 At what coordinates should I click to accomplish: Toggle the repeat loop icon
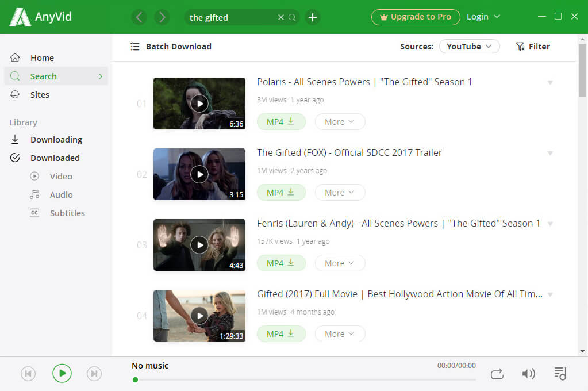click(497, 374)
